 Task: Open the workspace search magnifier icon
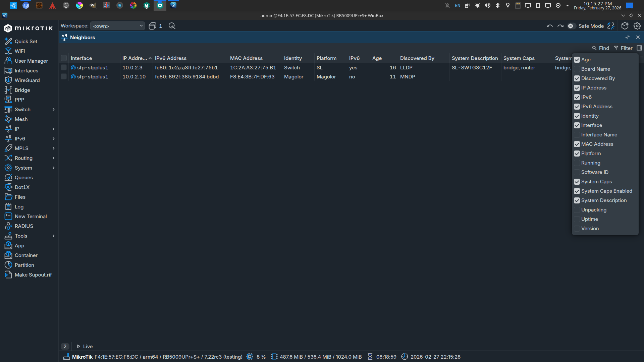[172, 26]
